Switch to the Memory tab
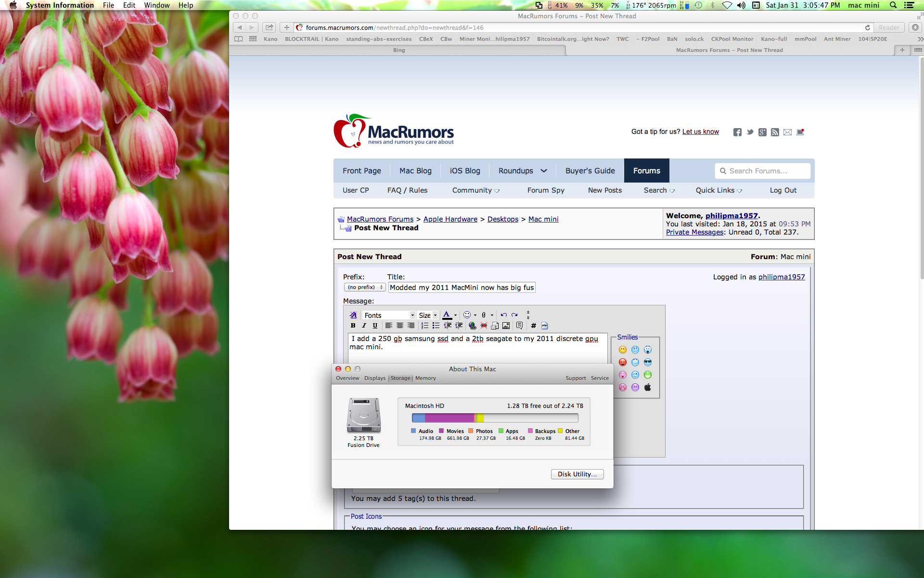This screenshot has height=578, width=924. [425, 378]
